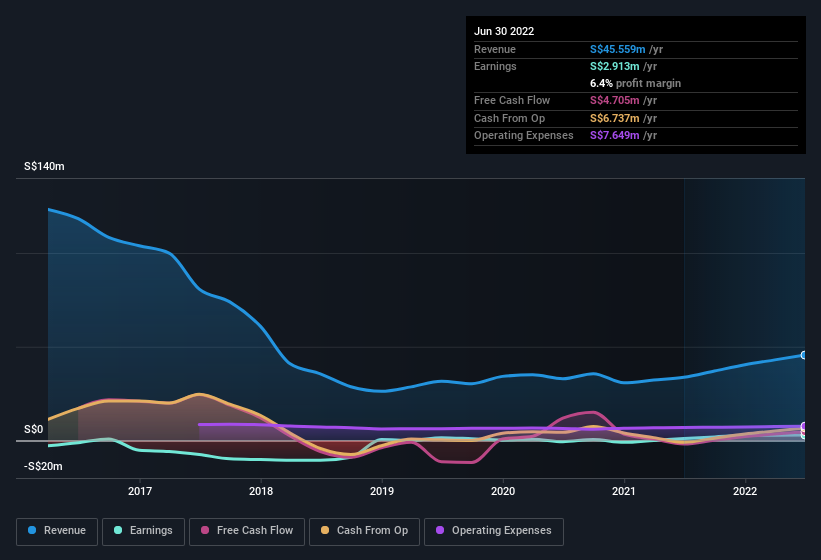Click the S$140m y-axis label

point(44,166)
